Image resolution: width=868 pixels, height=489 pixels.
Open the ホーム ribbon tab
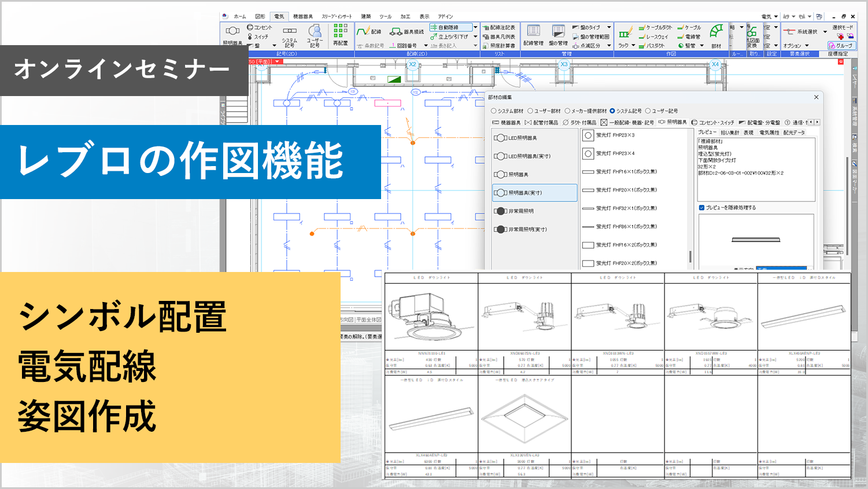coord(239,16)
